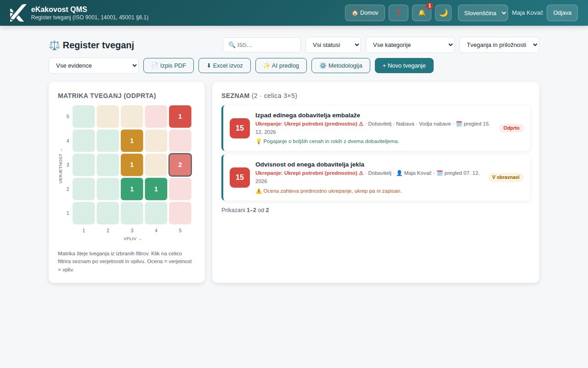Select green matrix cell probability 2 impact 3
This screenshot has height=368, width=588.
tap(132, 189)
